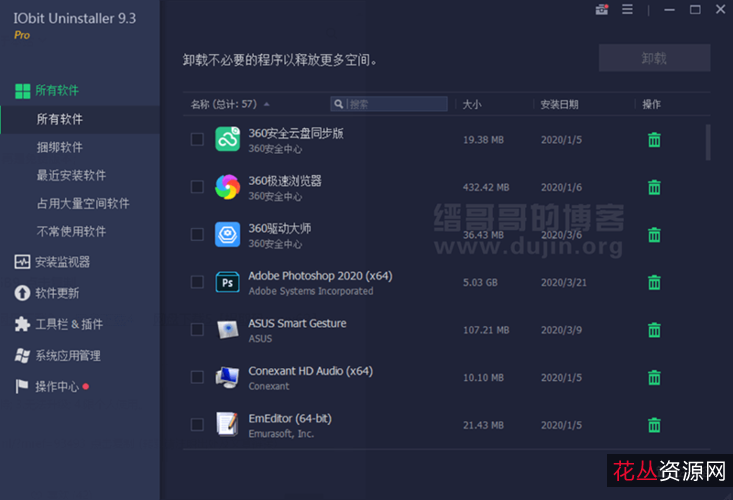The image size is (733, 500).
Task: Click the Adobe Photoshop 2020 app icon
Action: [x=227, y=282]
